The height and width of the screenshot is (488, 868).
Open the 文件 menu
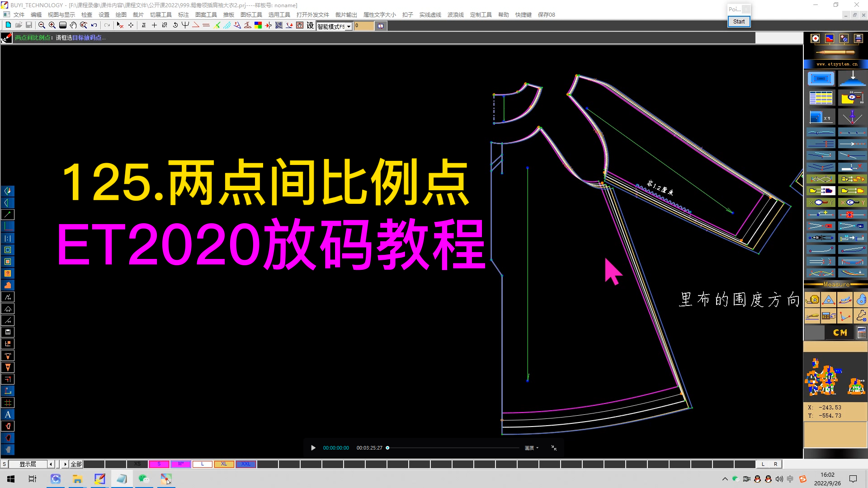pos(19,14)
